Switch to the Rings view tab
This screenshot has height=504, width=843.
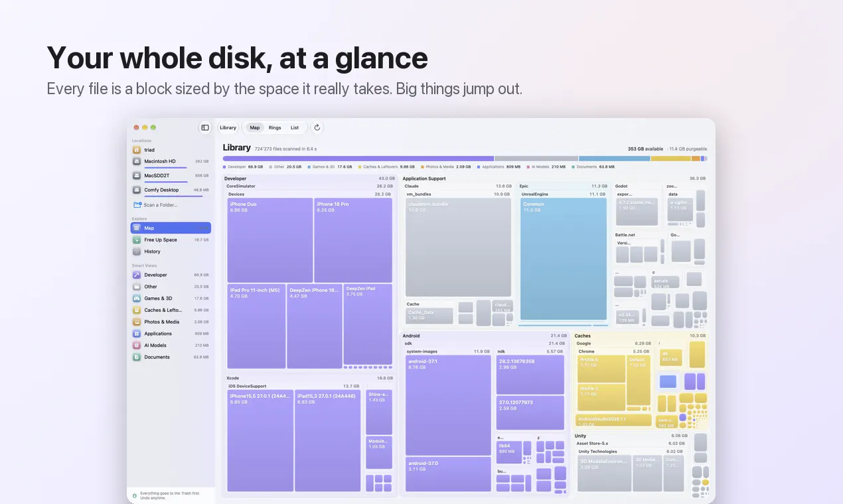point(275,128)
